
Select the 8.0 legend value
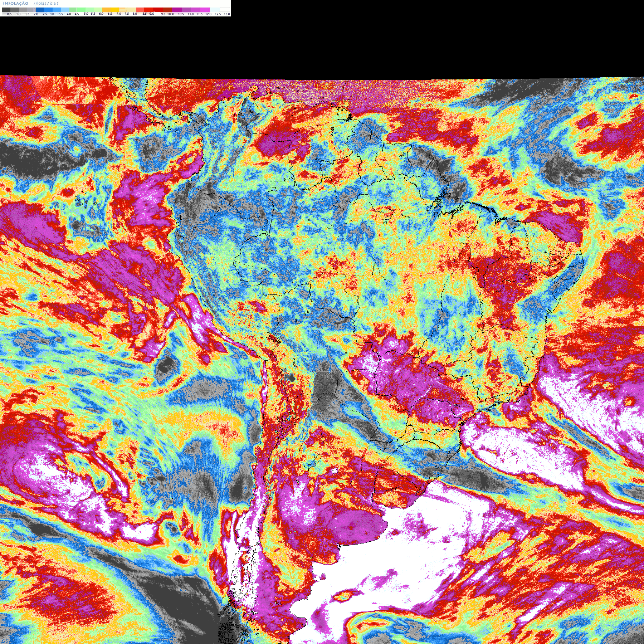point(135,14)
